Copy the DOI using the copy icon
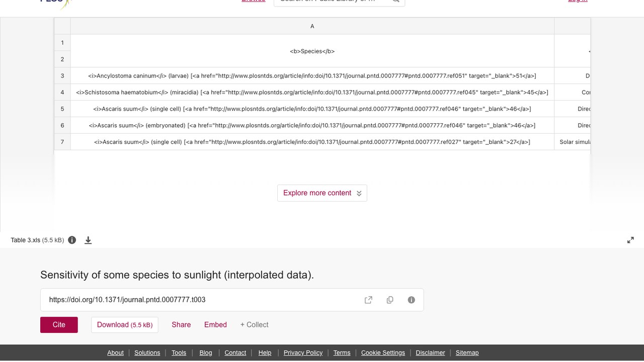This screenshot has width=644, height=362. [389, 300]
